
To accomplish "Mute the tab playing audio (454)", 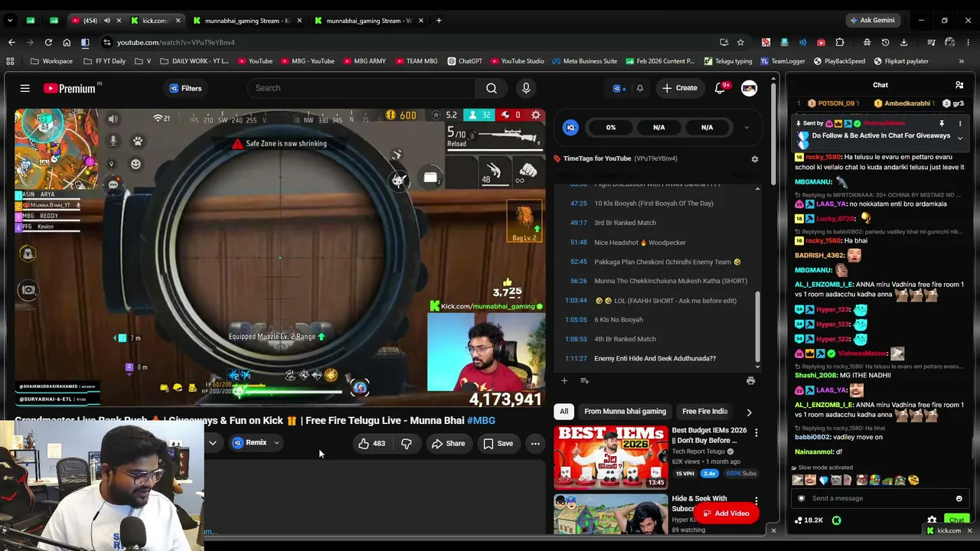I will 106,21.
